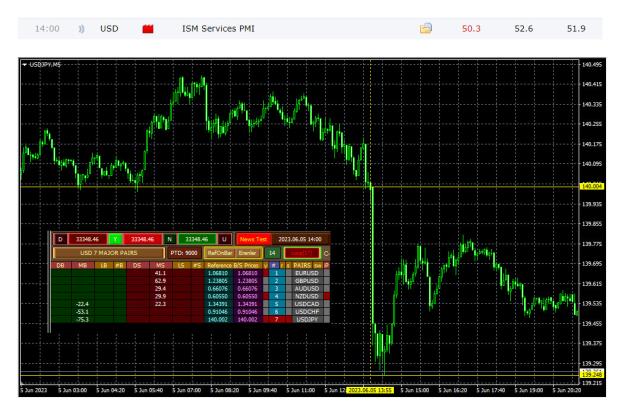
Task: Click the DS column header
Action: tap(137, 265)
